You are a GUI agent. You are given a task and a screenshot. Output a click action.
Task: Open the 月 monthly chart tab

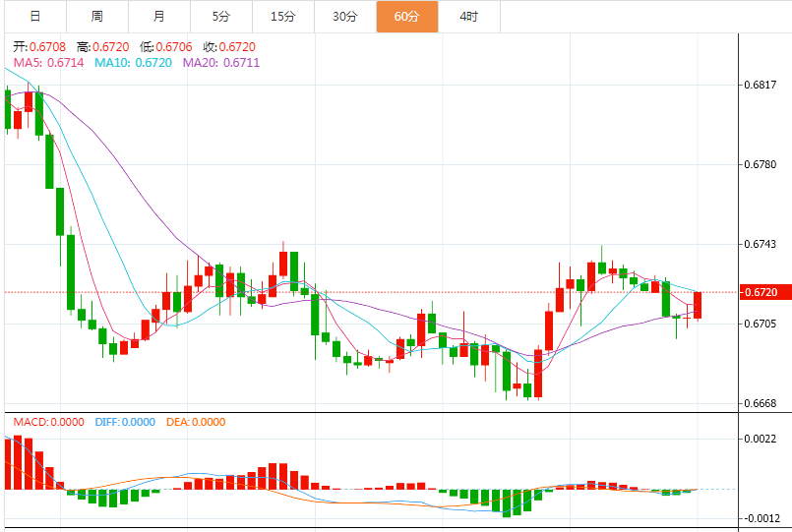[x=159, y=17]
